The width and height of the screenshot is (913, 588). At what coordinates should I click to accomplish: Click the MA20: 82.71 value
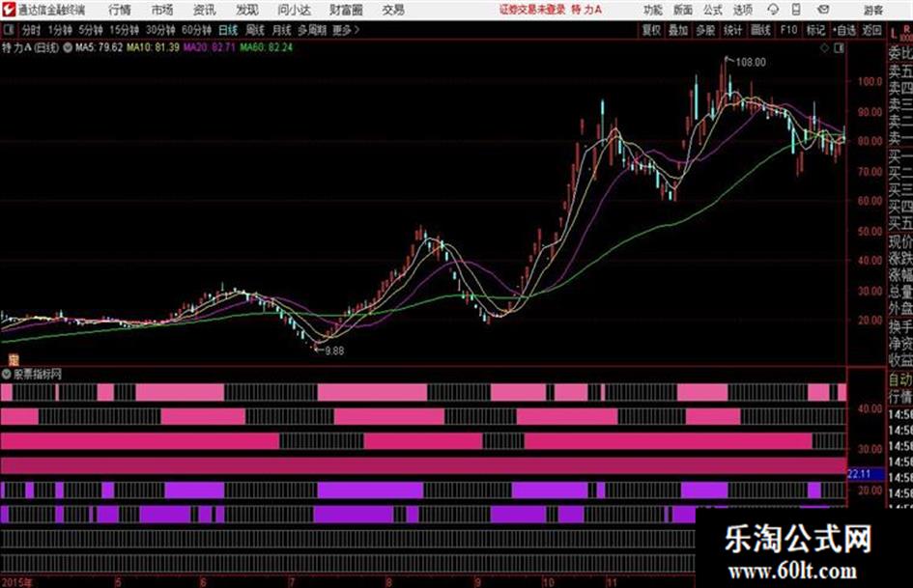tap(210, 47)
